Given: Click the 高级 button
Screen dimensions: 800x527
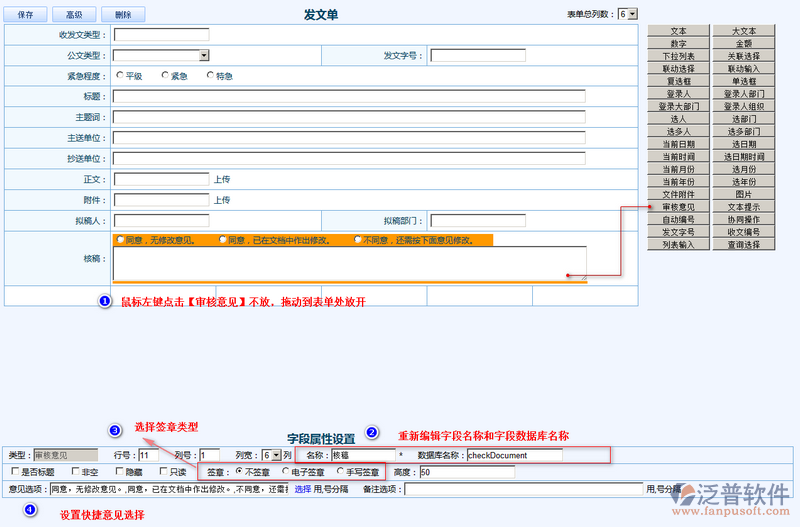Looking at the screenshot, I should pyautogui.click(x=74, y=14).
